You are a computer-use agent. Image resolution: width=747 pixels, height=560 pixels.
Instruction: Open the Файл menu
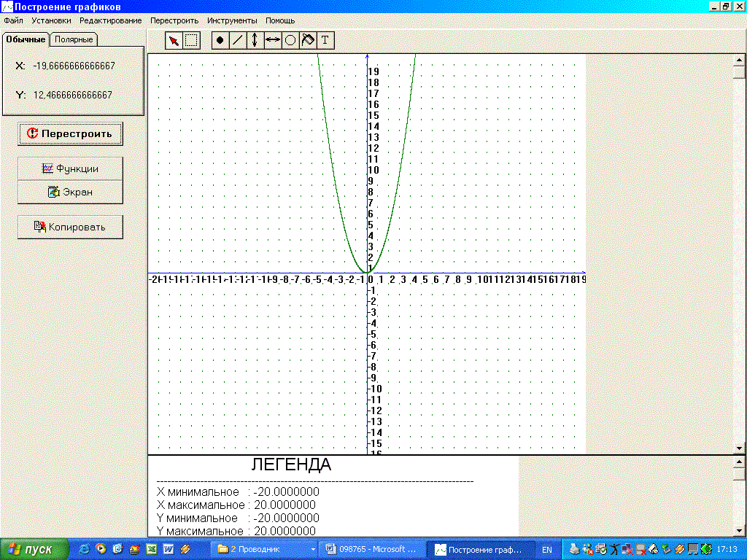point(13,20)
